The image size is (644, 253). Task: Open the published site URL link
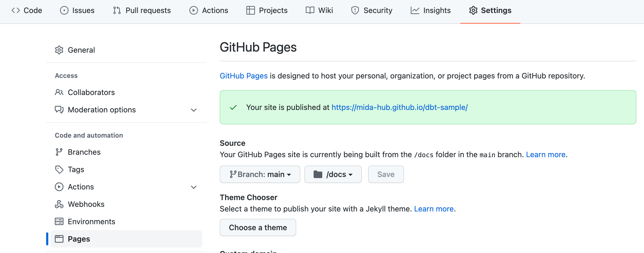pyautogui.click(x=400, y=107)
